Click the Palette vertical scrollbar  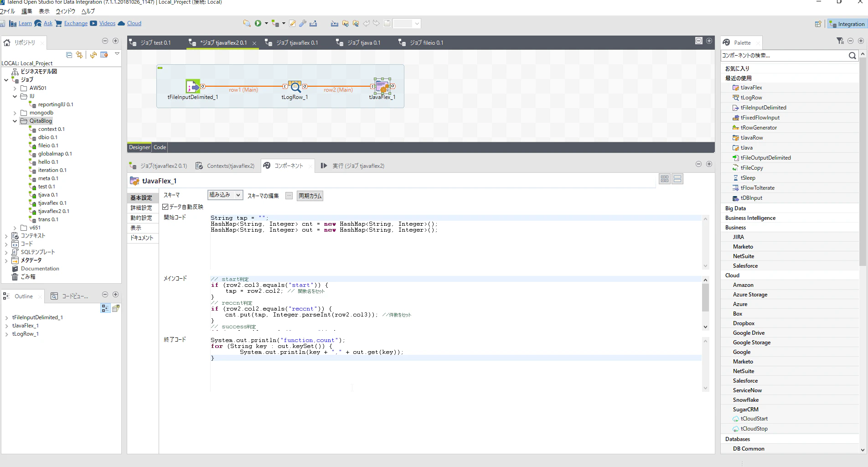pyautogui.click(x=862, y=161)
